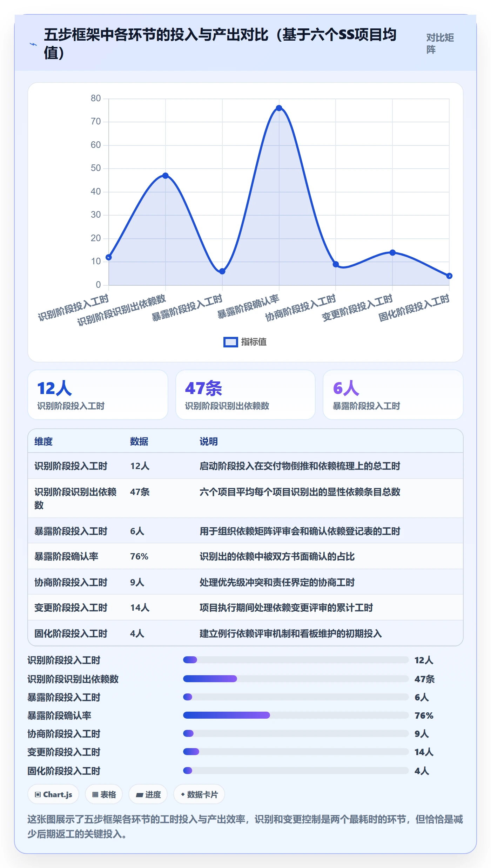Click the 76% progress bar

click(296, 715)
